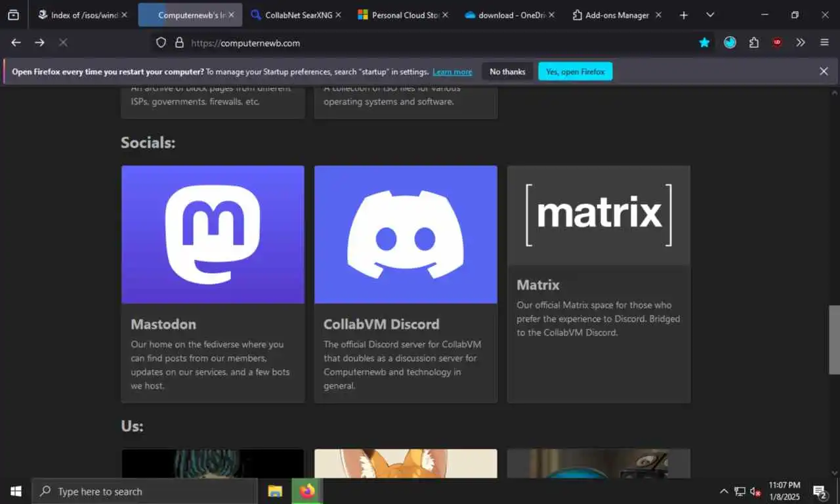Dismiss the Firefox startup notification bar

(x=824, y=72)
